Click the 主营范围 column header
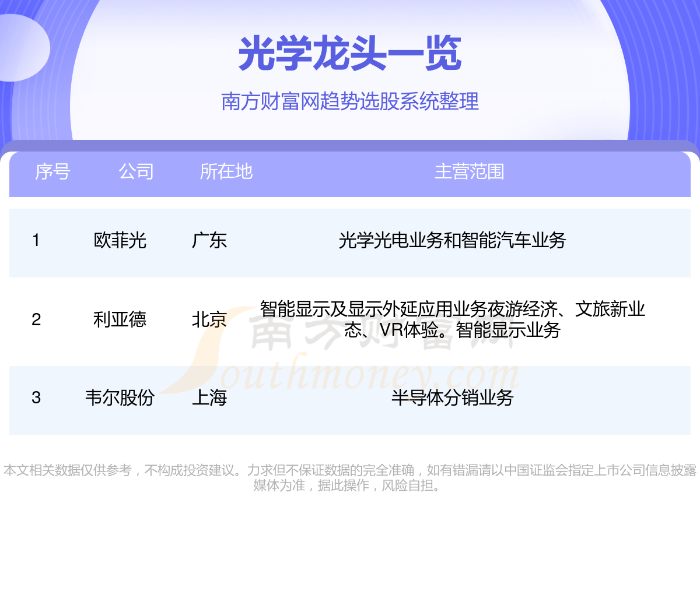This screenshot has width=700, height=612. point(470,171)
